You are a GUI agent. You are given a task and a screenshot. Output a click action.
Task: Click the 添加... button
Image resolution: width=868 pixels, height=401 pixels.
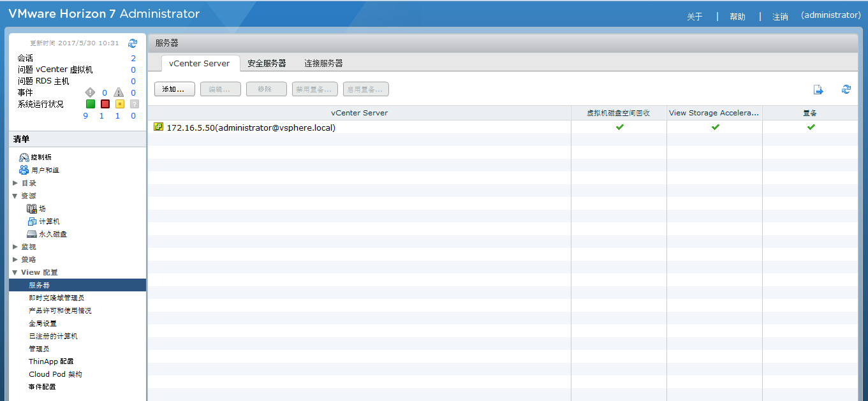pyautogui.click(x=174, y=89)
